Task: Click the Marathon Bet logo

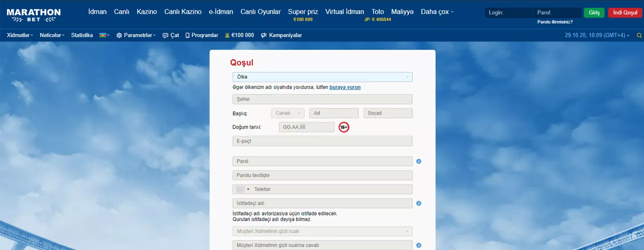Action: [x=33, y=15]
